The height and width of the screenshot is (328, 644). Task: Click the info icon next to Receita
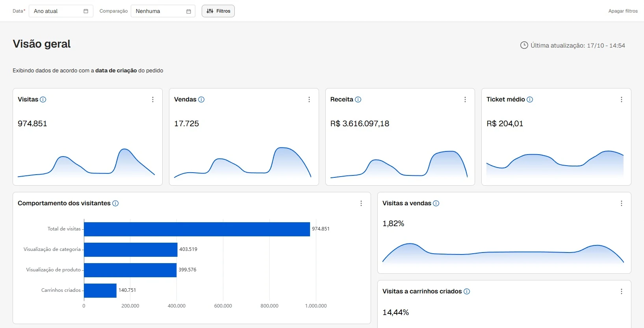[x=358, y=100]
